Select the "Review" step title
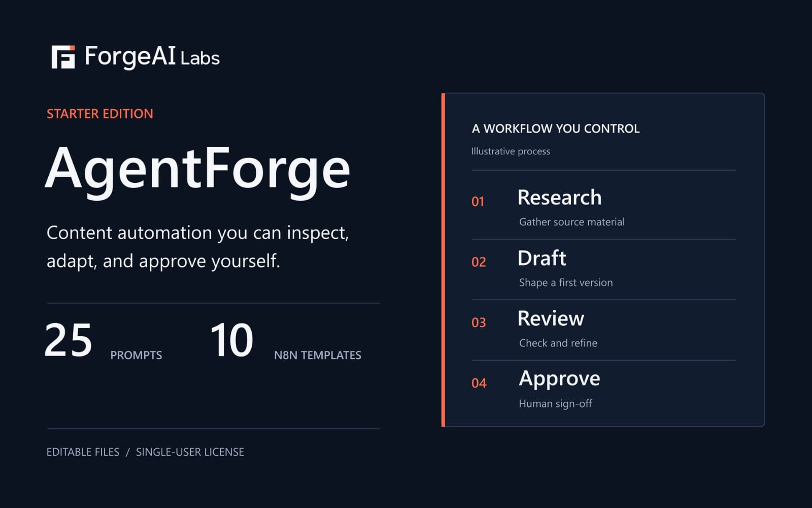812x508 pixels. pyautogui.click(x=551, y=319)
